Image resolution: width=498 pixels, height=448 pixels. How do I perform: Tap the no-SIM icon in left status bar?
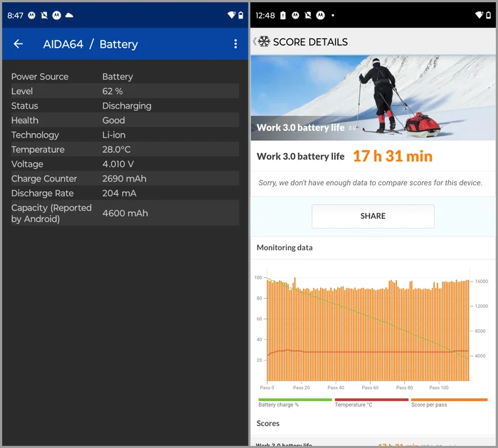pos(44,15)
